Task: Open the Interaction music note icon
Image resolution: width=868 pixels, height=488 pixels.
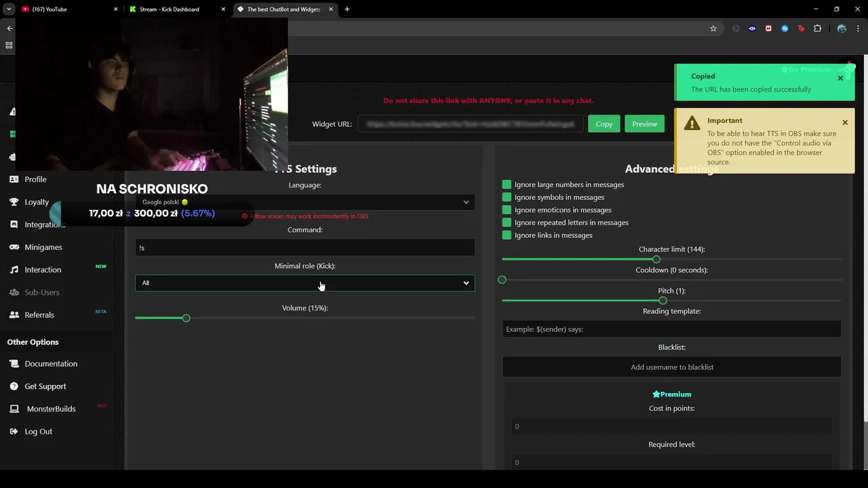Action: [14, 270]
